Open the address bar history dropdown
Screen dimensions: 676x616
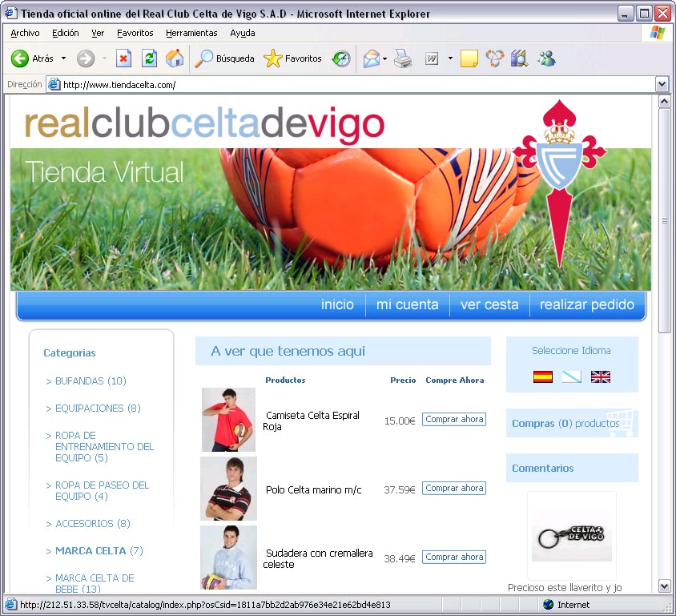(662, 84)
